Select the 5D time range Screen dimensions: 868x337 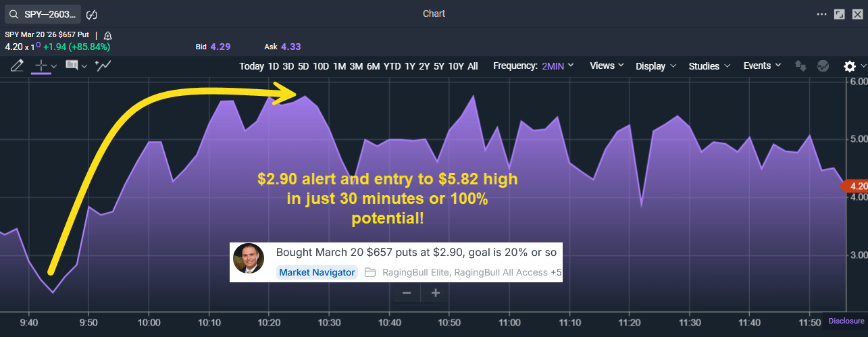point(303,66)
